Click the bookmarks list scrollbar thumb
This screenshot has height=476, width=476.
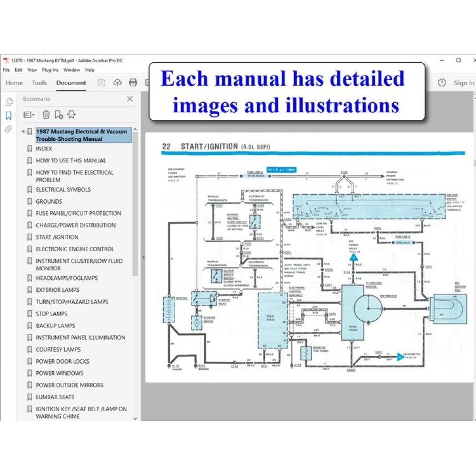click(135, 204)
